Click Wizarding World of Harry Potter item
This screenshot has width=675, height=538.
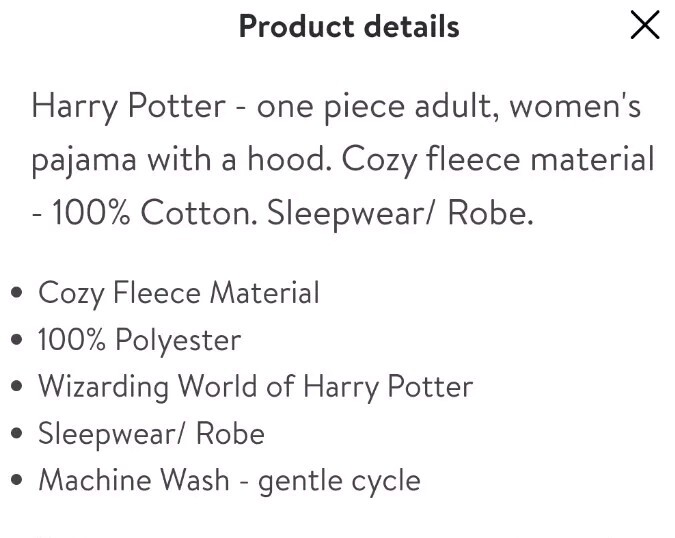point(256,386)
